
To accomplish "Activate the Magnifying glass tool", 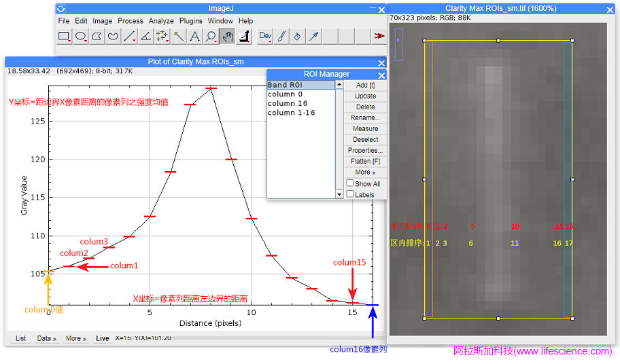I will point(211,37).
